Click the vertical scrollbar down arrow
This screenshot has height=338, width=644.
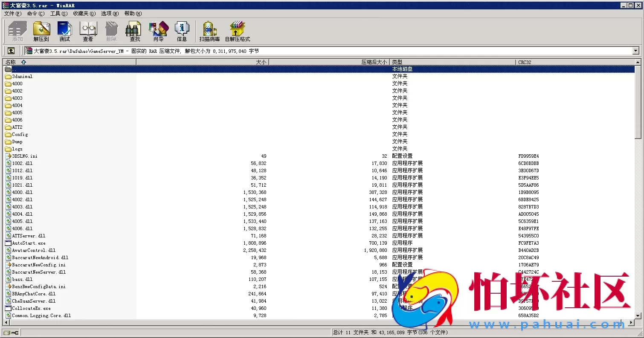tap(638, 315)
